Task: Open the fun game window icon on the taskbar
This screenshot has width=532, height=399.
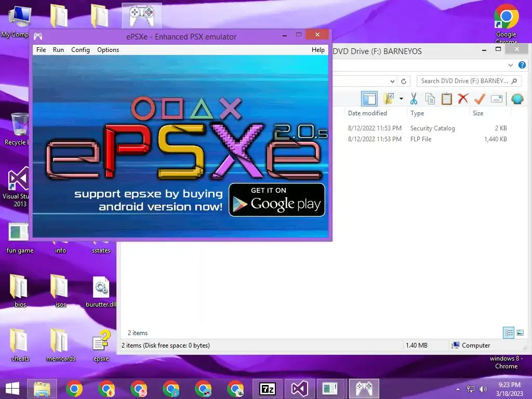Action: [330, 389]
